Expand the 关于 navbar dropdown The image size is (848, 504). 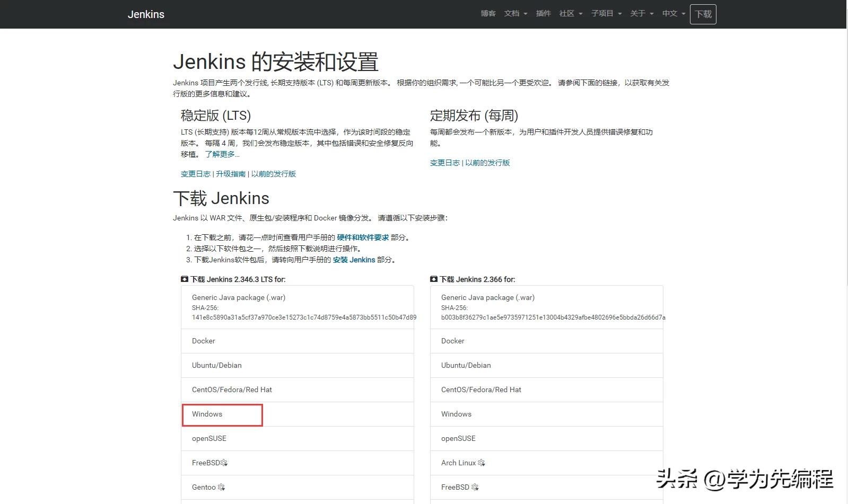pyautogui.click(x=642, y=14)
